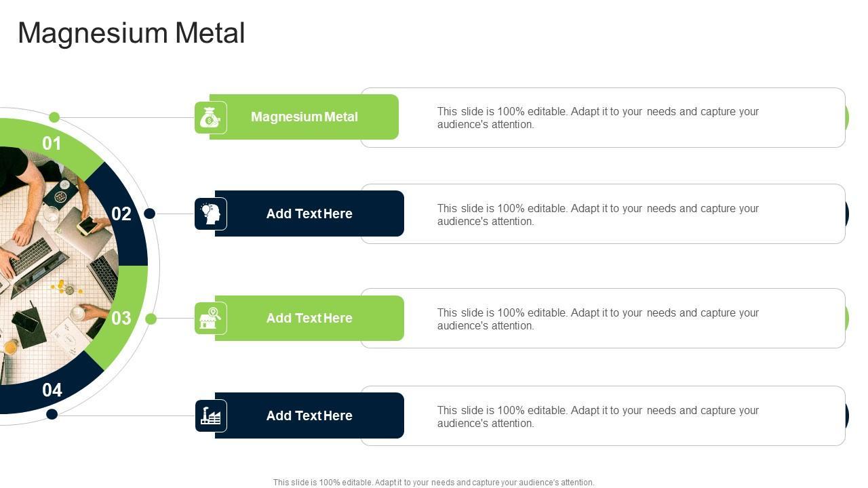Viewport: 868px width, 488px height.
Task: Select the head with lightbulb icon
Action: 210,214
